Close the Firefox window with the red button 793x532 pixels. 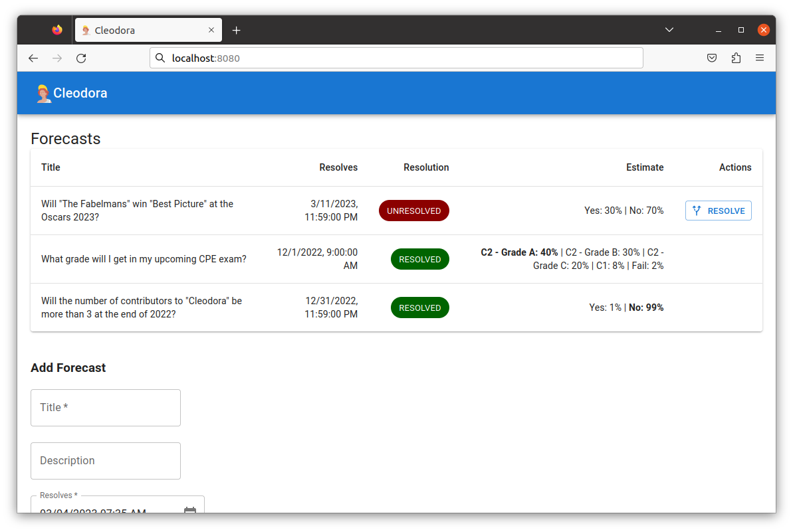[x=764, y=31]
